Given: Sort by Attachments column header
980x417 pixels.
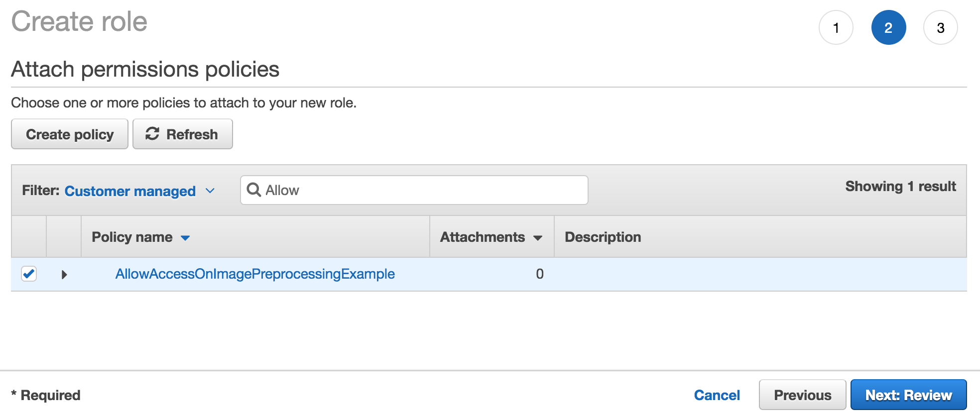Looking at the screenshot, I should tap(482, 237).
